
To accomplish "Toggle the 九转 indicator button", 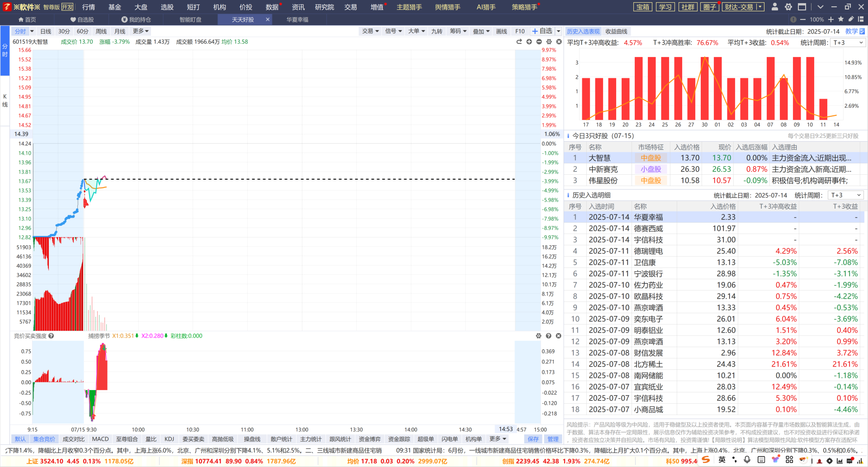I will click(437, 31).
